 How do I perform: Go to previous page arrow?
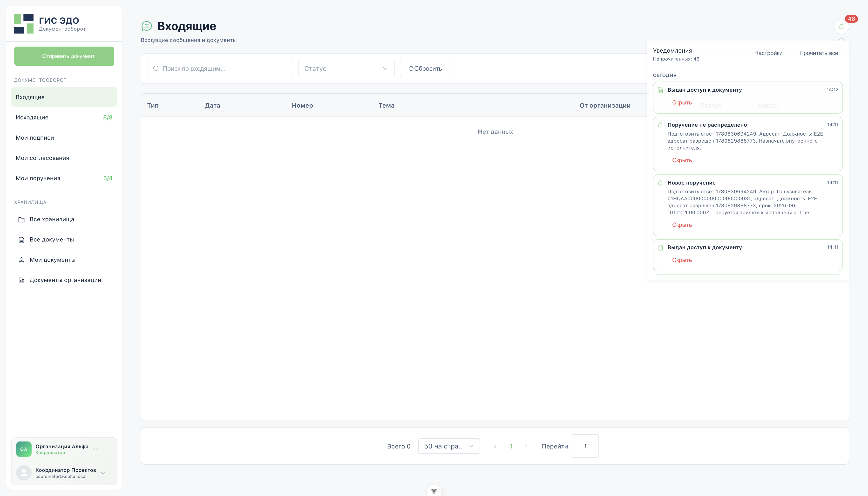point(495,446)
